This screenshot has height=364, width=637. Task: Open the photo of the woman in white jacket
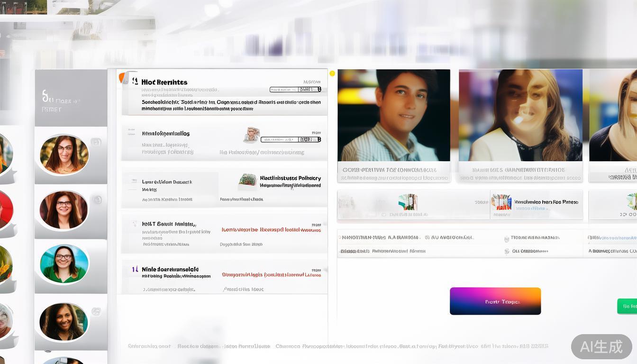click(520, 115)
